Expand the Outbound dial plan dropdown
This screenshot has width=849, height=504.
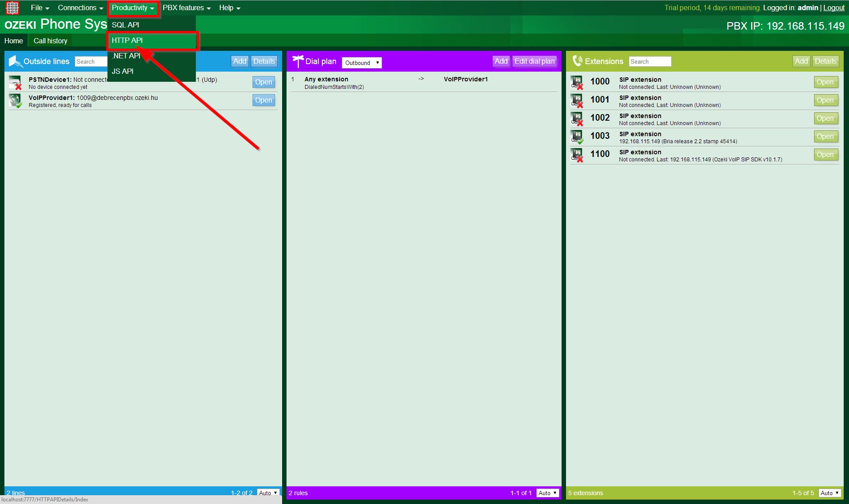coord(362,62)
